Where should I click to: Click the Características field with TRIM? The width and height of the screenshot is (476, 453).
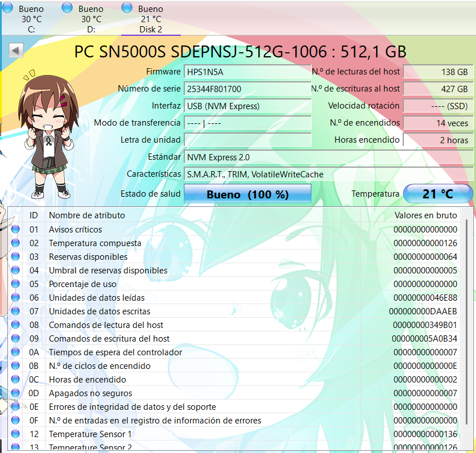(x=329, y=174)
